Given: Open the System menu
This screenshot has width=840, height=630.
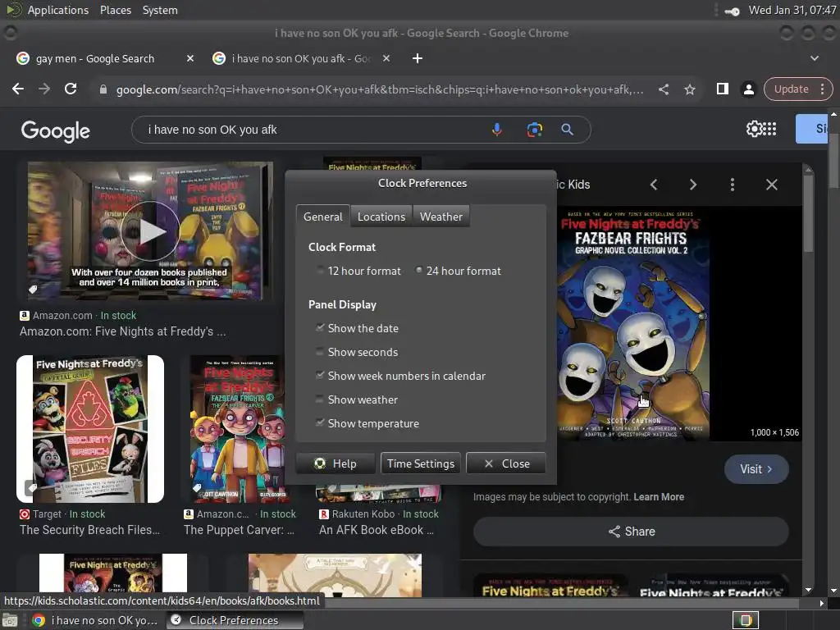Looking at the screenshot, I should click(x=160, y=10).
